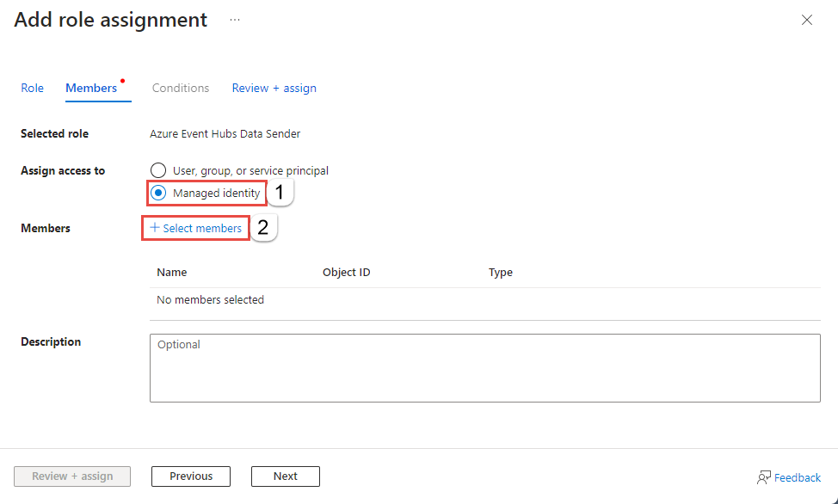The width and height of the screenshot is (838, 504).
Task: Close the Add role assignment pane
Action: 806,20
